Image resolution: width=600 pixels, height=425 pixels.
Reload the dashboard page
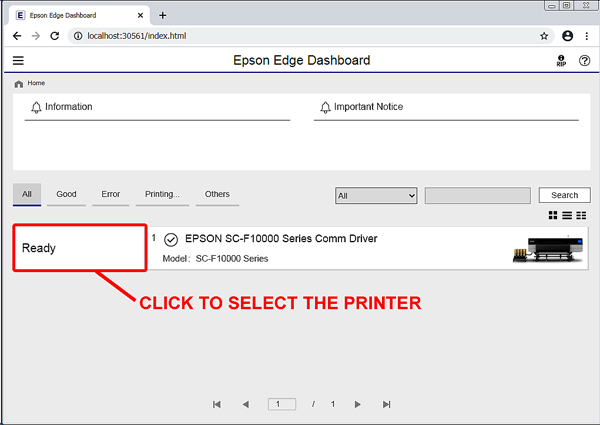tap(55, 36)
